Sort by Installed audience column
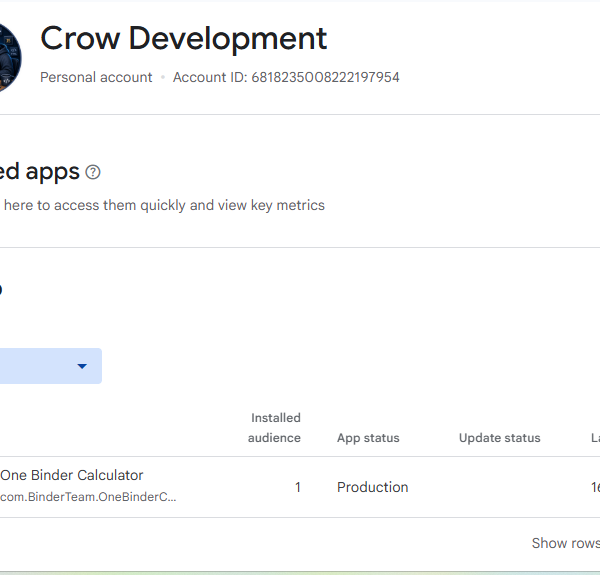 pyautogui.click(x=274, y=428)
